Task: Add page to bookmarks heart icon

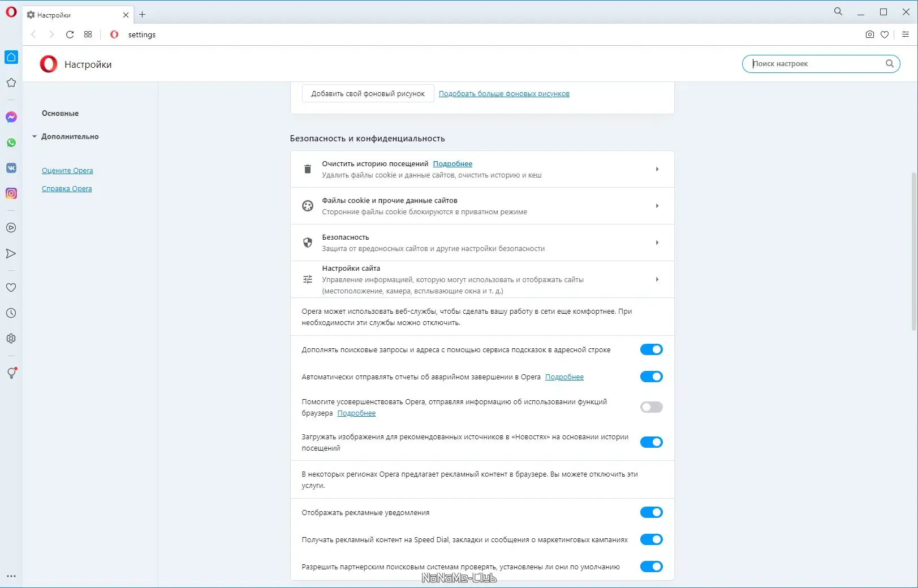Action: tap(885, 34)
